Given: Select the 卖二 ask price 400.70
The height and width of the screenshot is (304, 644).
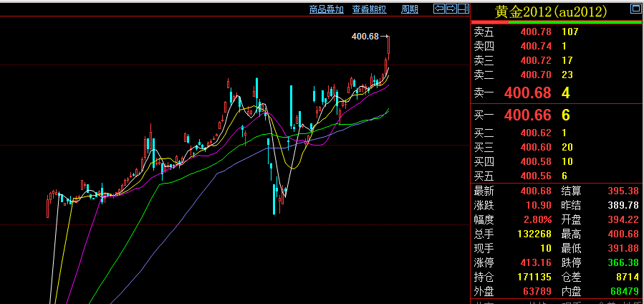Looking at the screenshot, I should [x=536, y=75].
